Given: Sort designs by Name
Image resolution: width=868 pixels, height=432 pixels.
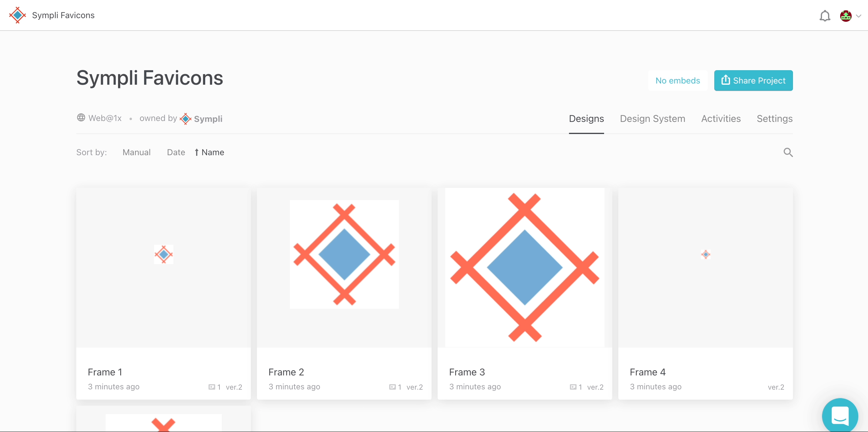Looking at the screenshot, I should point(212,152).
